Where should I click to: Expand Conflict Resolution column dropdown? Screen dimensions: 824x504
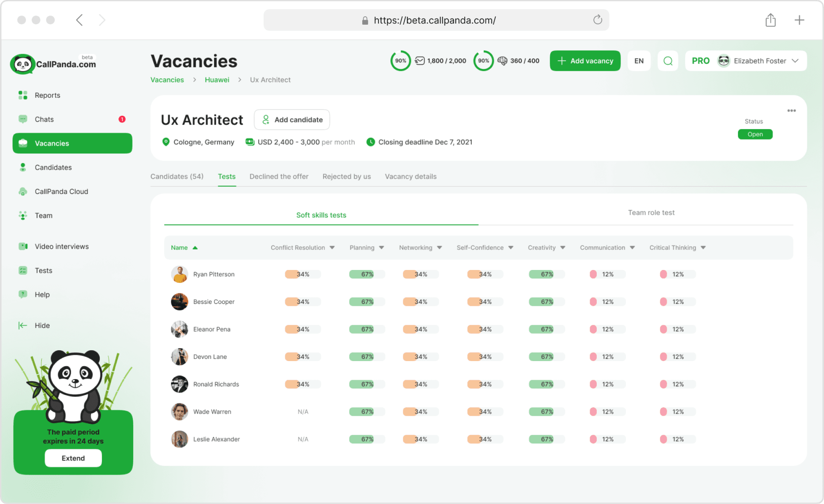pyautogui.click(x=332, y=248)
